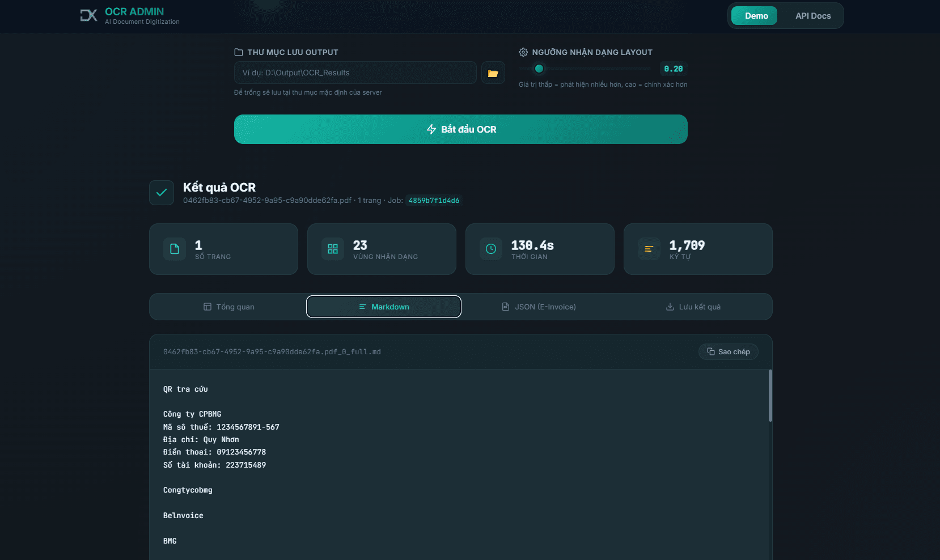The width and height of the screenshot is (940, 560).
Task: Click the clock icon in Thời Gian card
Action: point(491,249)
